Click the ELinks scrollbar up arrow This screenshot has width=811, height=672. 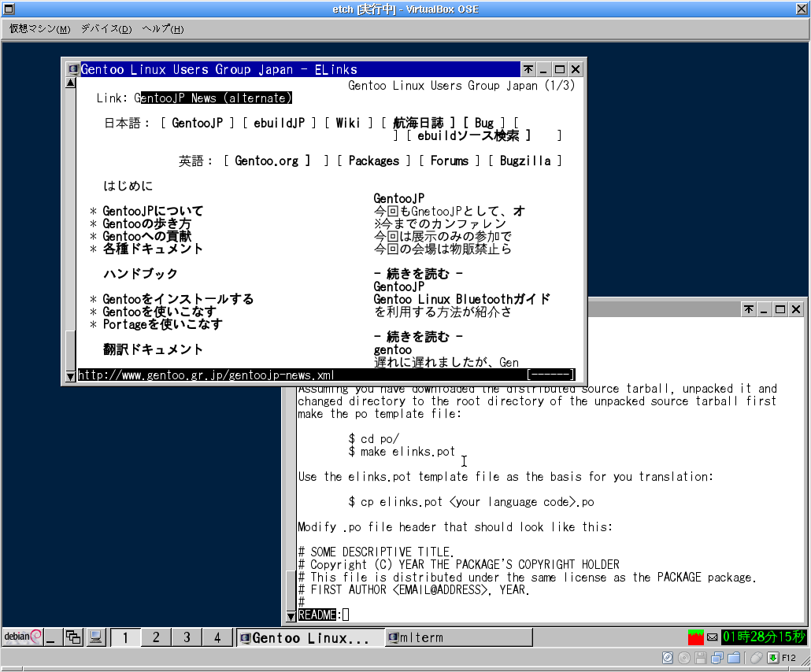coord(71,83)
